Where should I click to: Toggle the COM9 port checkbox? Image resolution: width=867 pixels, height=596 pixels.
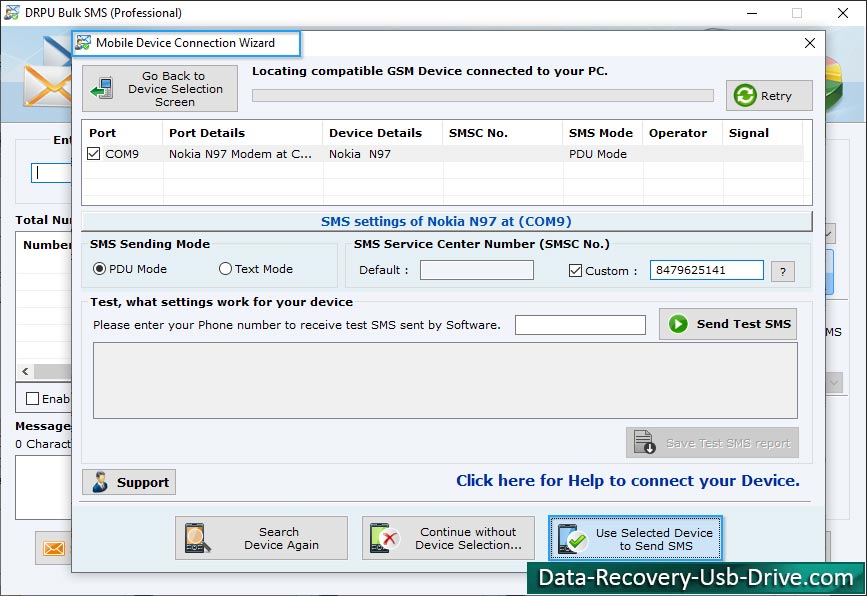[x=93, y=154]
